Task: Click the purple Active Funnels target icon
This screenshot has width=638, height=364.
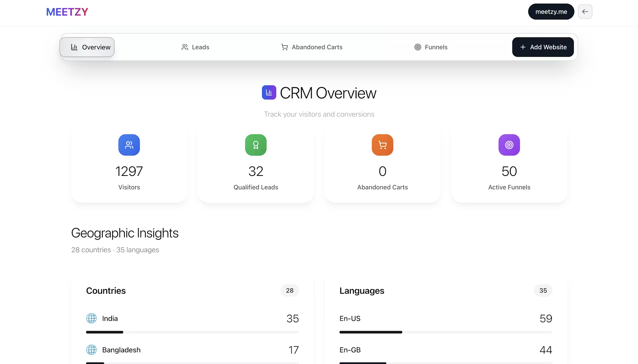Action: click(509, 145)
